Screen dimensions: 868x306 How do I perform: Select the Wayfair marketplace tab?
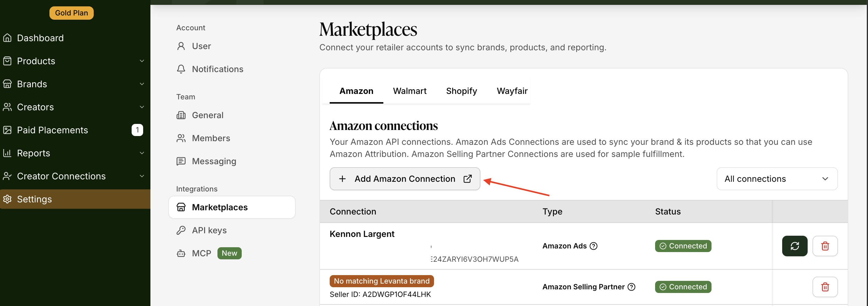point(512,91)
